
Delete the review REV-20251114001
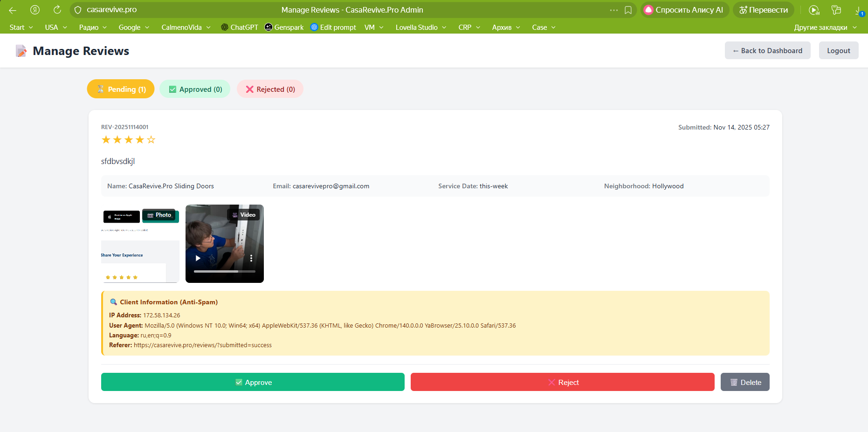coord(744,382)
